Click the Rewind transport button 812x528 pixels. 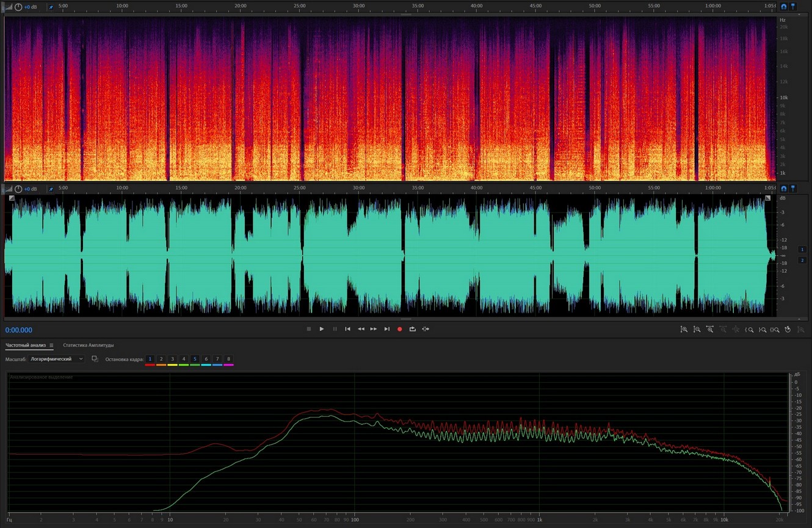361,329
